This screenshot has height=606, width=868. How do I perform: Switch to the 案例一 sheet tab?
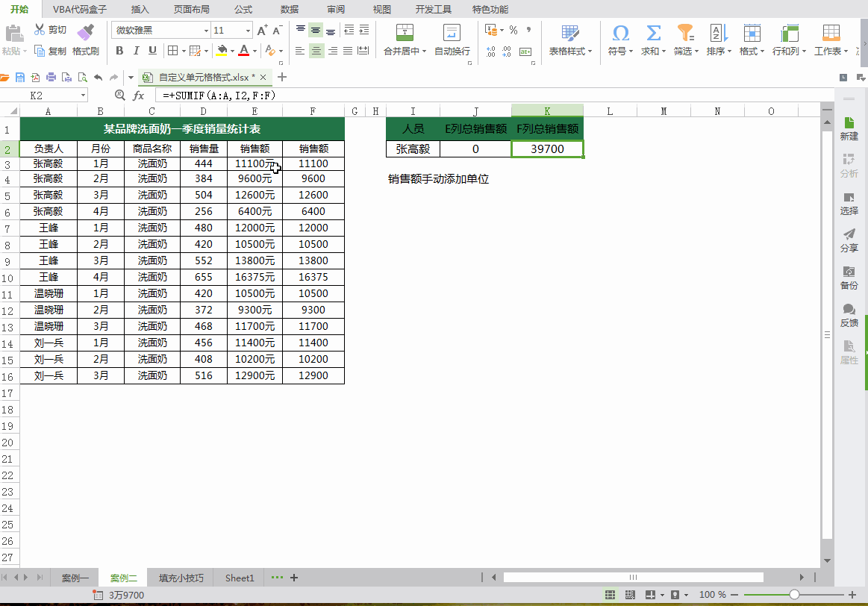75,578
